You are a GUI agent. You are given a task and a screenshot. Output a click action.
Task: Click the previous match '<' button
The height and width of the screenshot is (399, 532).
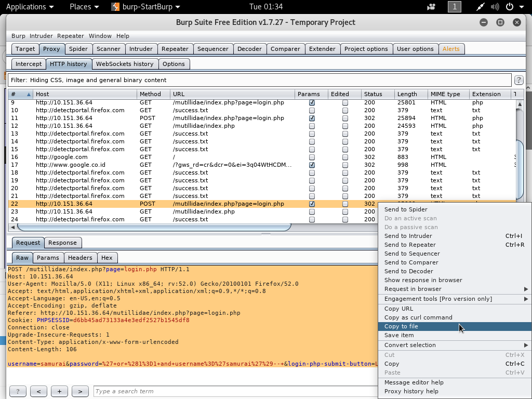point(38,391)
